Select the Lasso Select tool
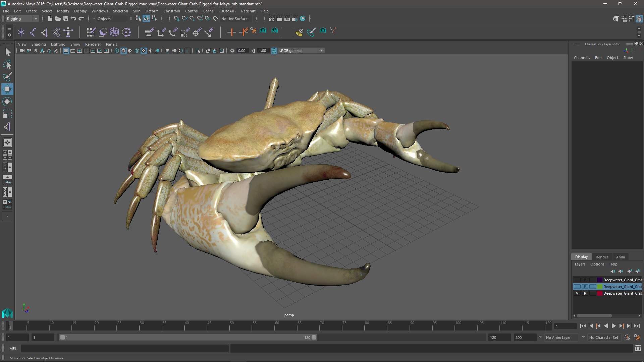Viewport: 644px width, 362px height. click(7, 64)
